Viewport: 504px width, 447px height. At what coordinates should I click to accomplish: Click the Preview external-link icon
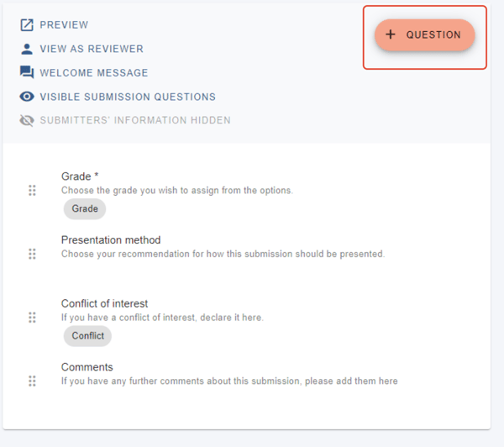point(27,24)
